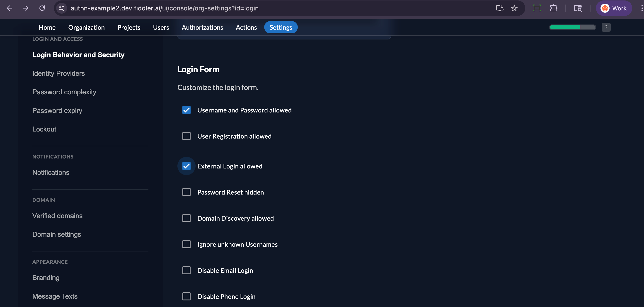The height and width of the screenshot is (307, 644).
Task: Open Message Texts settings
Action: click(x=55, y=296)
